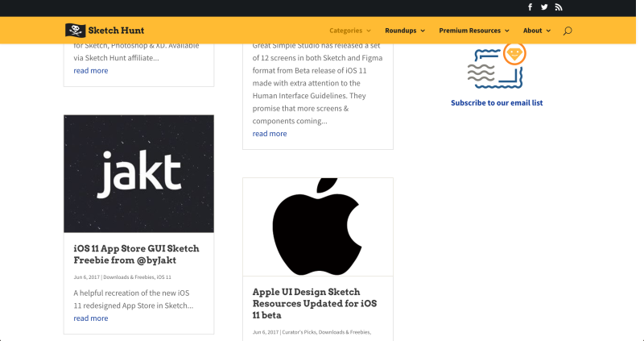Open the jakt thumbnail image

(x=138, y=174)
